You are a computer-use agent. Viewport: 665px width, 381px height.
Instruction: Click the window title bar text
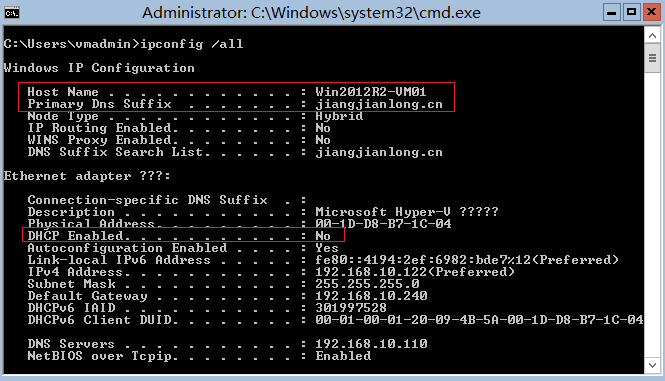[x=311, y=13]
